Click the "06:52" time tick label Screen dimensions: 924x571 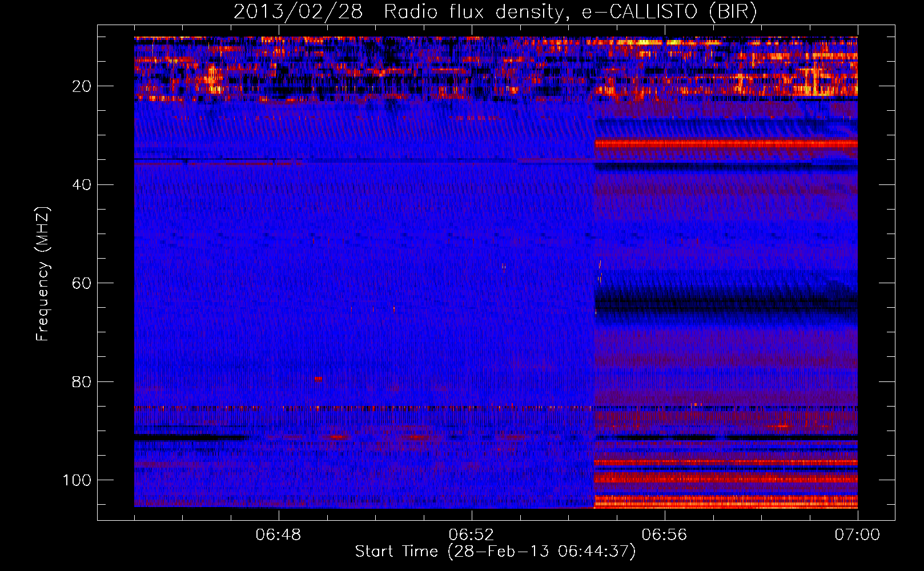pyautogui.click(x=471, y=535)
